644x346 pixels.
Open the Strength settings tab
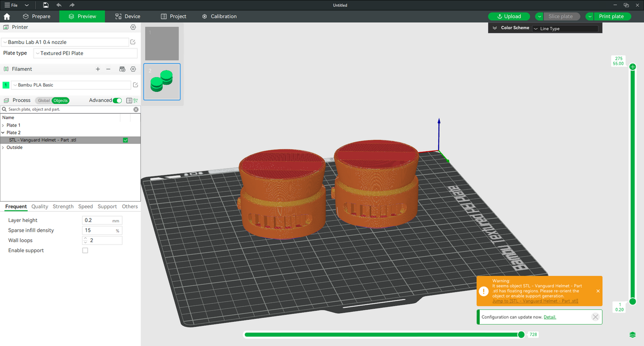(x=63, y=207)
